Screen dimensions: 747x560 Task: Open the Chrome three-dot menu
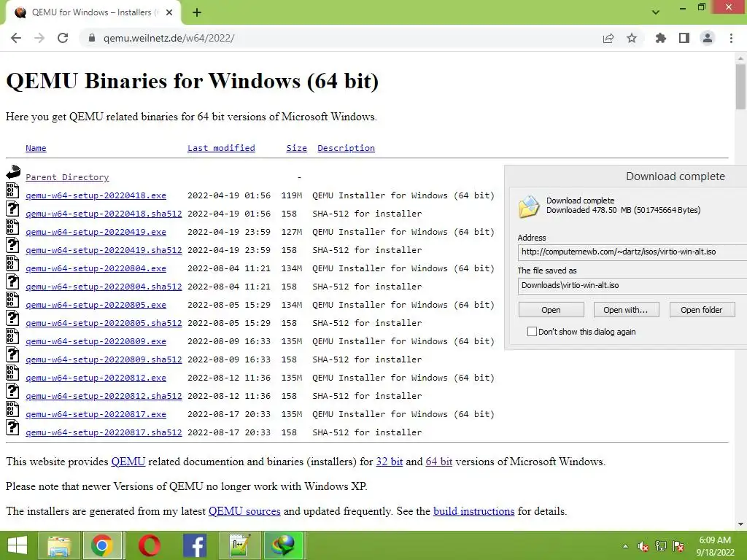tap(731, 38)
